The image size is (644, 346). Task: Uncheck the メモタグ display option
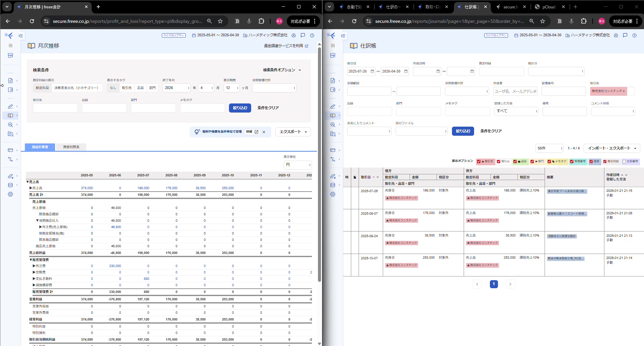(x=549, y=162)
